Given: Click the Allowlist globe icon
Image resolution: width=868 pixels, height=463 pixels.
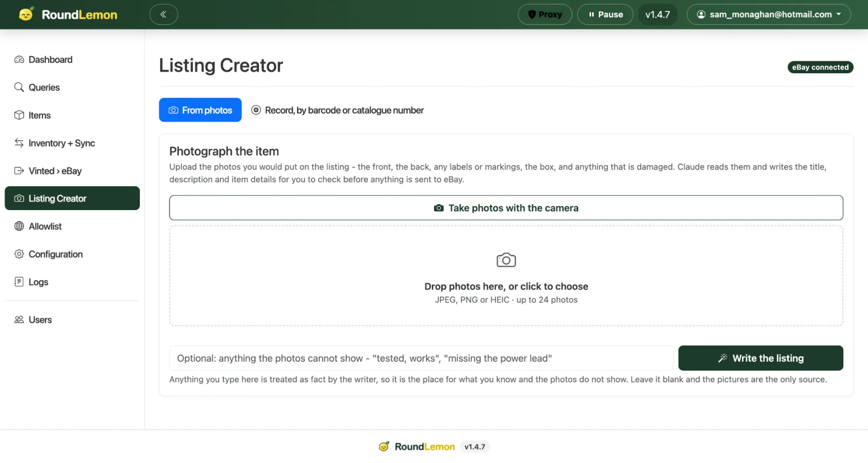Looking at the screenshot, I should 19,226.
